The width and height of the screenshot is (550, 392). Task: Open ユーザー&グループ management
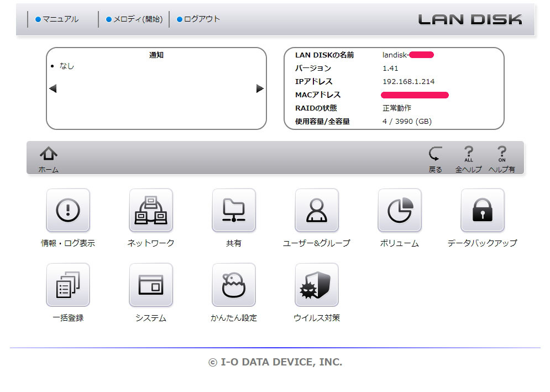click(316, 210)
